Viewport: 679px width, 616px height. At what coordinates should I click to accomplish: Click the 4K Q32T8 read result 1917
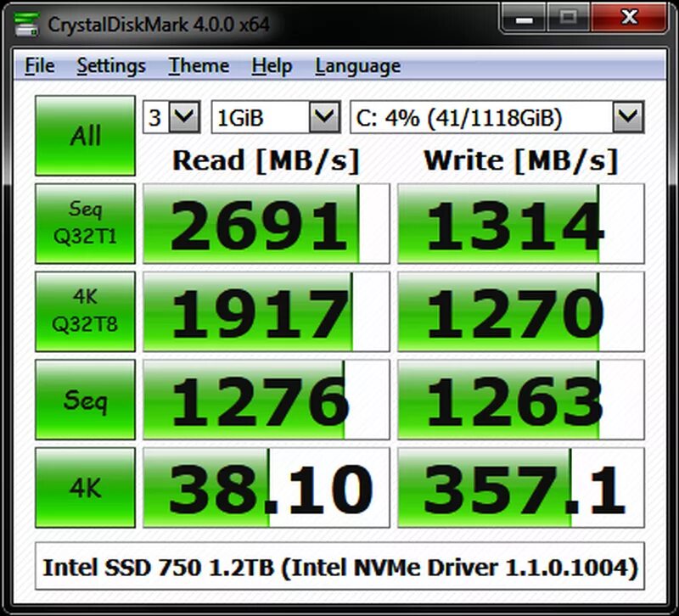[267, 311]
